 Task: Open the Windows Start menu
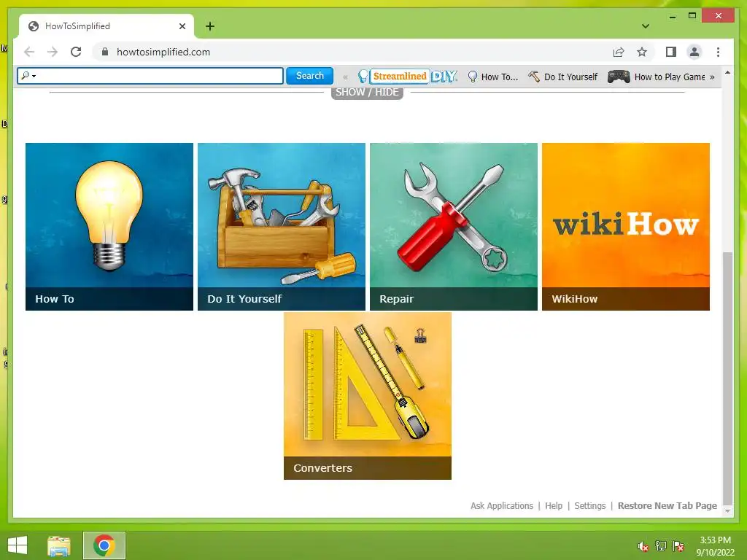point(18,545)
